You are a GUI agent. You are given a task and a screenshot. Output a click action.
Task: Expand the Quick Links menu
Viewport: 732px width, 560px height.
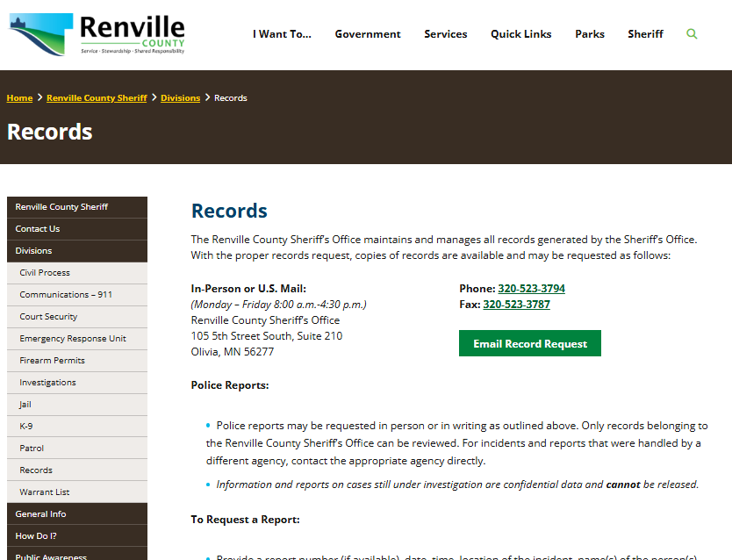(x=520, y=34)
